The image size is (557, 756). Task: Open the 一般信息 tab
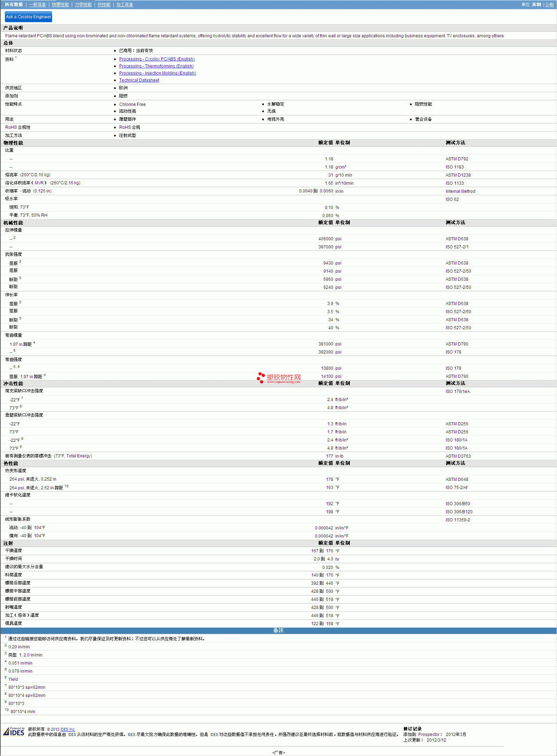[37, 5]
